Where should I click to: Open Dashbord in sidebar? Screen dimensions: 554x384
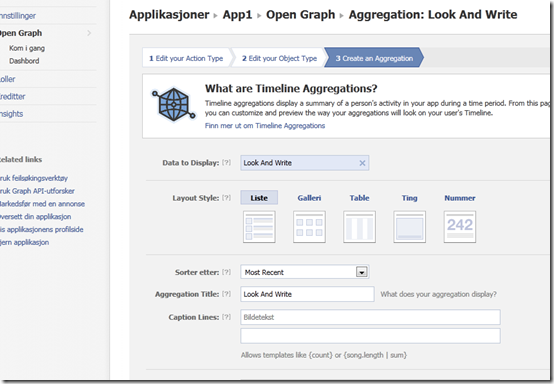coord(24,61)
